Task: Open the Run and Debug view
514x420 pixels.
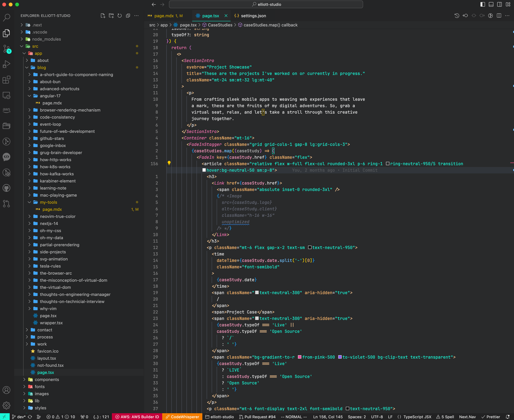Action: [x=7, y=64]
